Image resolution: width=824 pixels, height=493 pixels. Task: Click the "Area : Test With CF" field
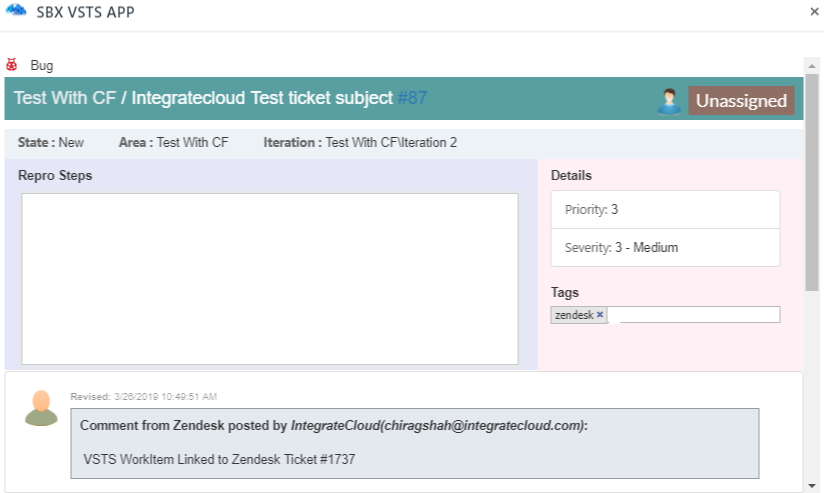pyautogui.click(x=173, y=142)
